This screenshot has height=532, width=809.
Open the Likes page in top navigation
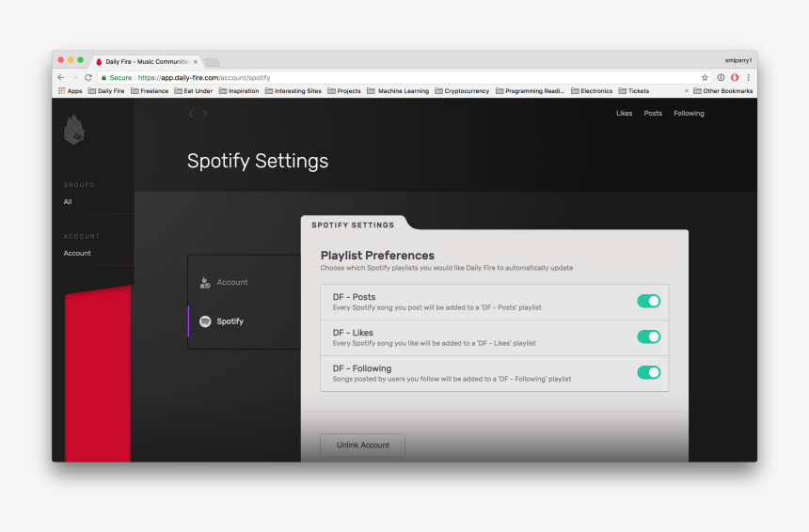point(625,114)
